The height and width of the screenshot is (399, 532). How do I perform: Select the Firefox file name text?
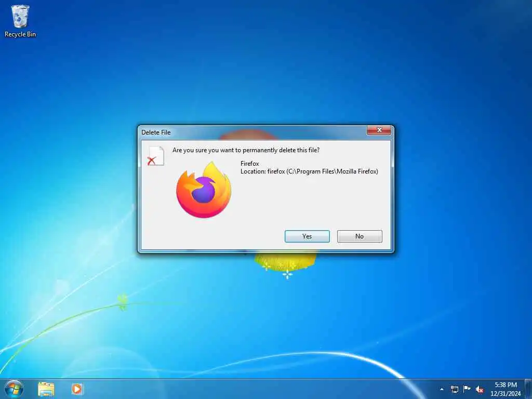coord(250,164)
